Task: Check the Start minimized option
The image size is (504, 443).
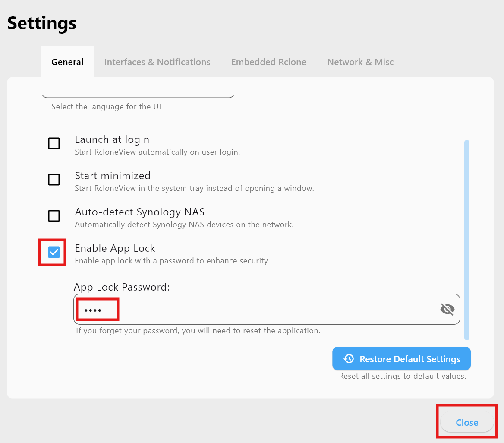Action: point(54,180)
